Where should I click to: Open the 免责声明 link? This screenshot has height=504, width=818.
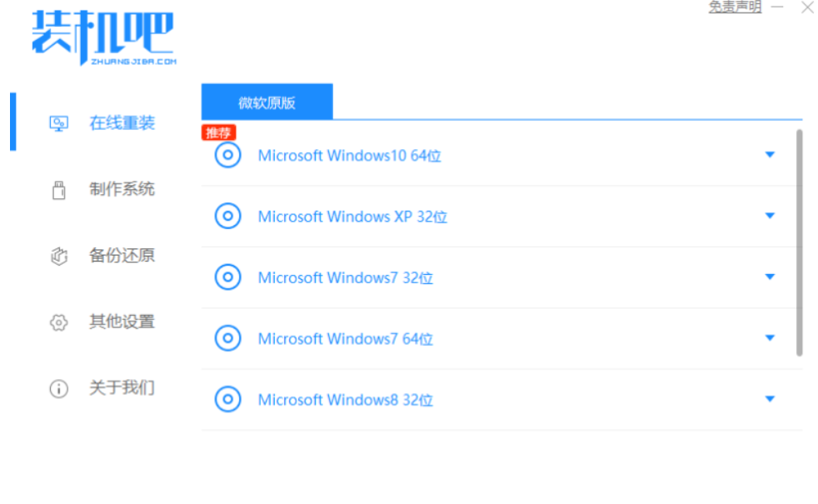(735, 7)
